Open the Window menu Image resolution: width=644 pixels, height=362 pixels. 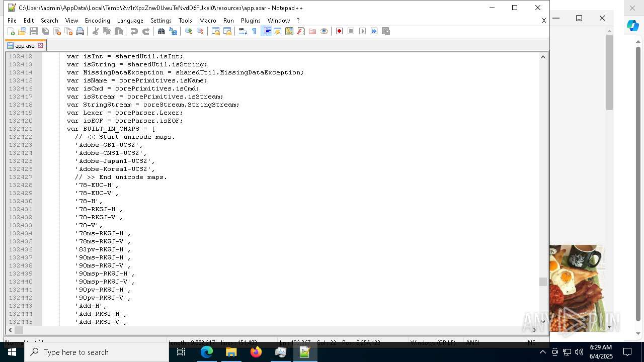pos(279,21)
